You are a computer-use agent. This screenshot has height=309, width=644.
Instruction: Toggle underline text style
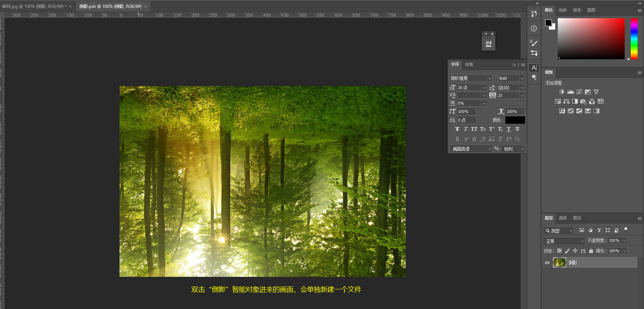click(x=508, y=129)
